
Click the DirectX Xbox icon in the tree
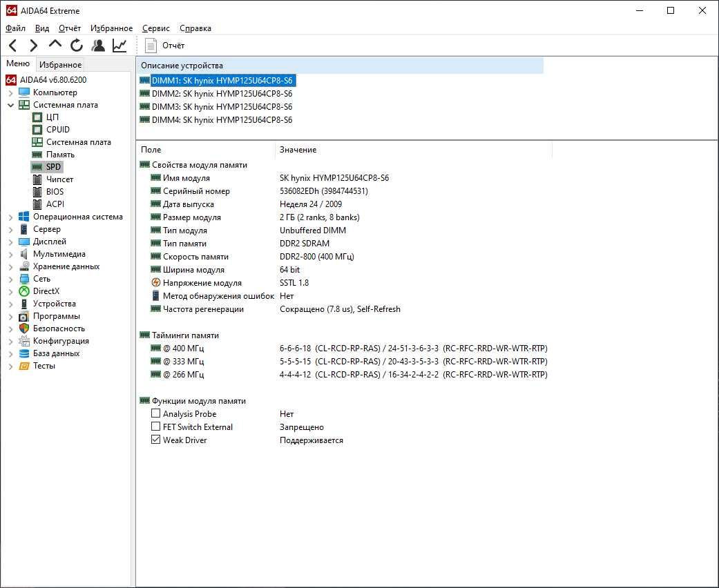(x=24, y=291)
